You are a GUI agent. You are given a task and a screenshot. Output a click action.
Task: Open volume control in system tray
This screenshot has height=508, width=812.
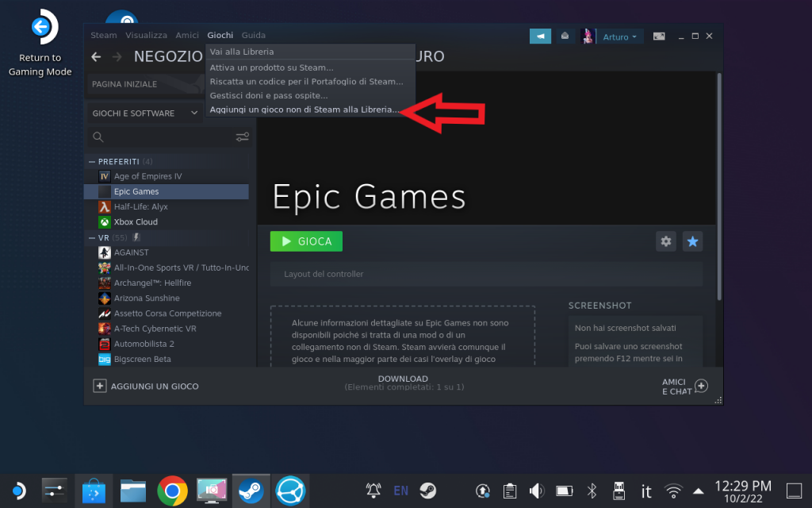[x=537, y=491]
